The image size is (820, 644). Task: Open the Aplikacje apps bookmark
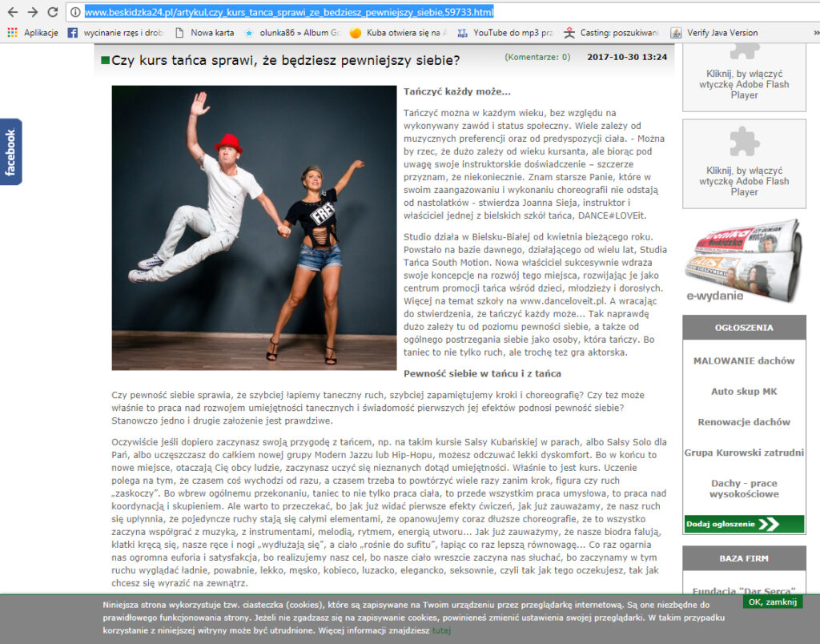pos(33,33)
